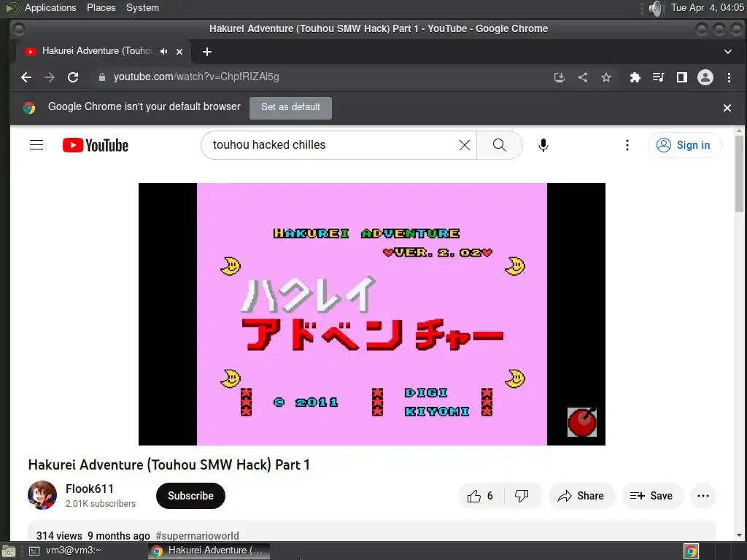Reload the YouTube page
The height and width of the screenshot is (560, 747).
coord(73,77)
